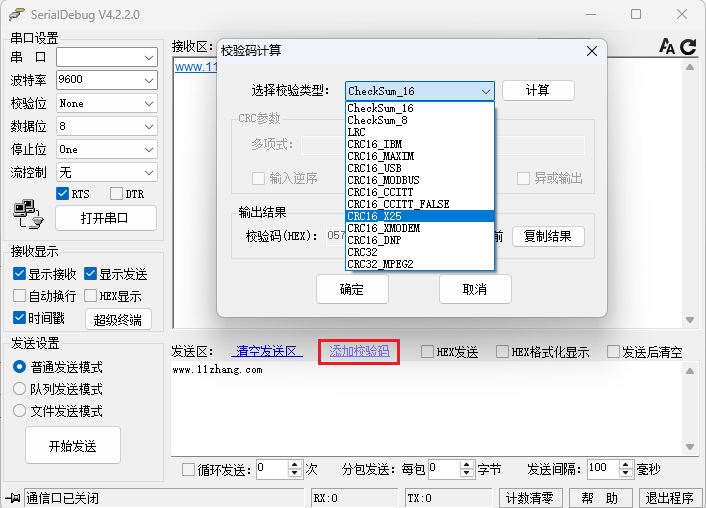Image resolution: width=706 pixels, height=508 pixels.
Task: Click into the send text area
Action: 428,409
